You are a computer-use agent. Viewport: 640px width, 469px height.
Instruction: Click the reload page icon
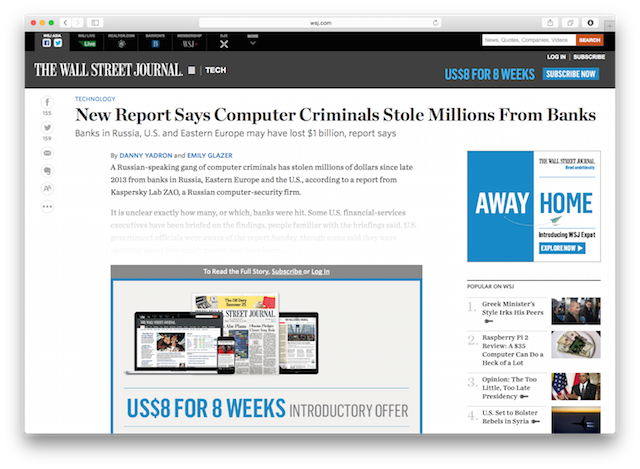435,22
